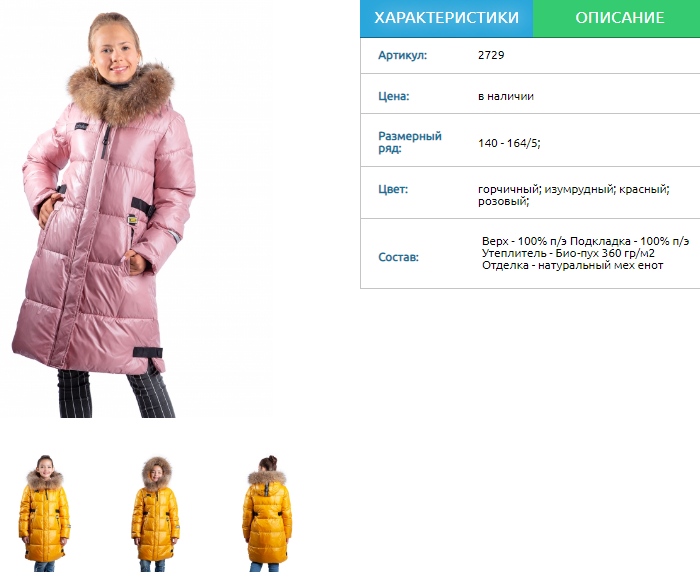
Task: Click the colour list starting with горчичный
Action: (x=574, y=195)
